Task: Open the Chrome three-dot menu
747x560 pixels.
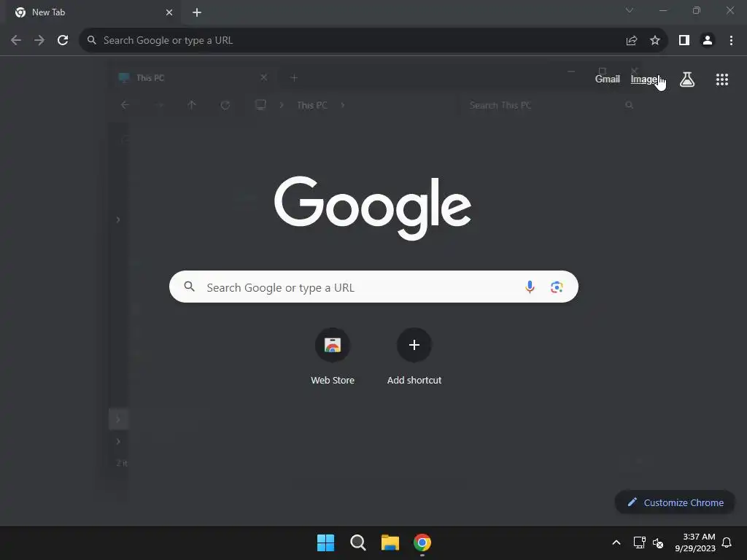Action: (x=731, y=41)
